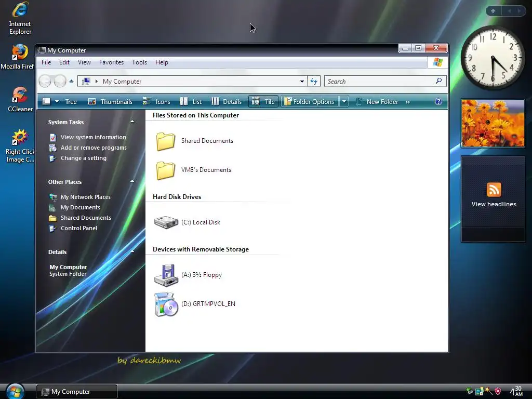Viewport: 532px width, 399px height.
Task: Open the File menu
Action: click(46, 62)
